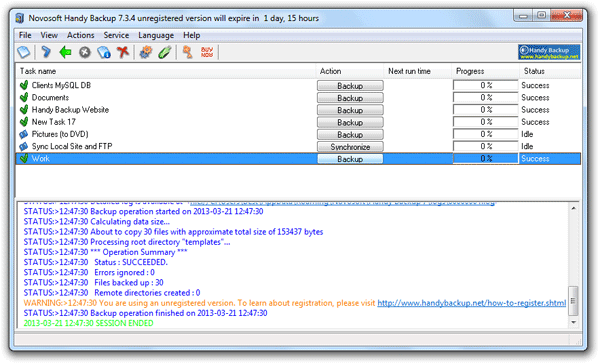Click Backup button for Documents task
Viewport: 600px width, 364px height.
coord(350,98)
